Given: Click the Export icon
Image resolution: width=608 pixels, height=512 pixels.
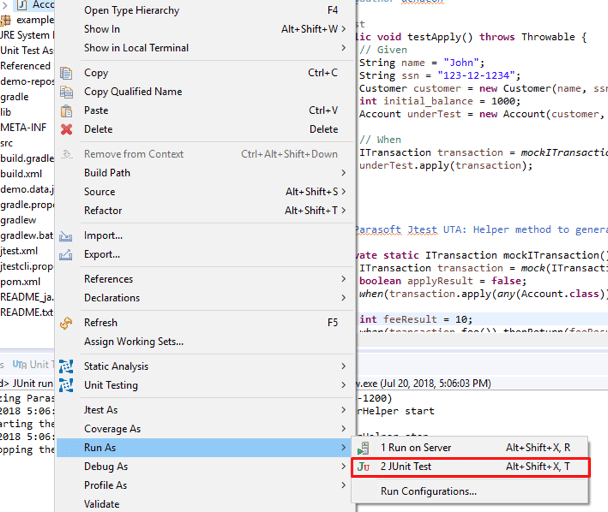Looking at the screenshot, I should tap(67, 255).
